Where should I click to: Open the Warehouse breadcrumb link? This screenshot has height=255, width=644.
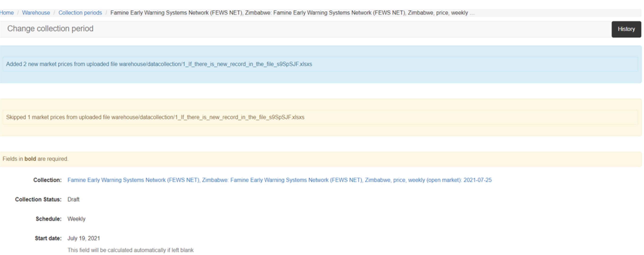pos(36,13)
